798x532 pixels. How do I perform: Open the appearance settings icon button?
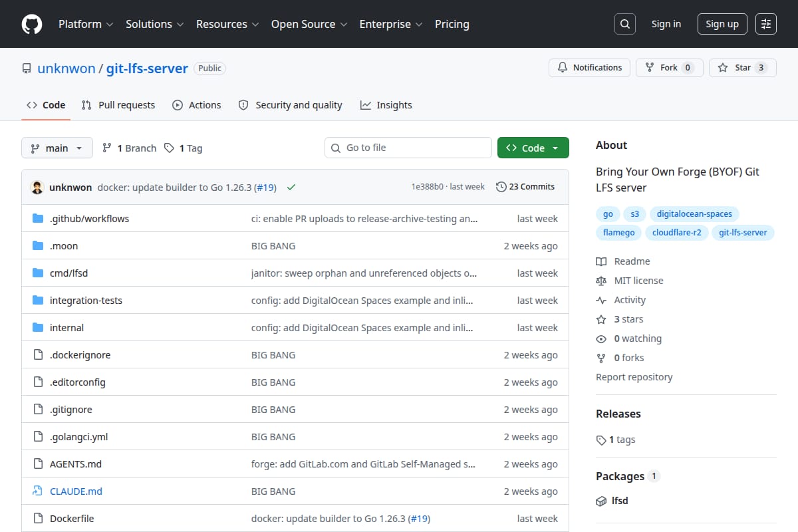click(766, 24)
